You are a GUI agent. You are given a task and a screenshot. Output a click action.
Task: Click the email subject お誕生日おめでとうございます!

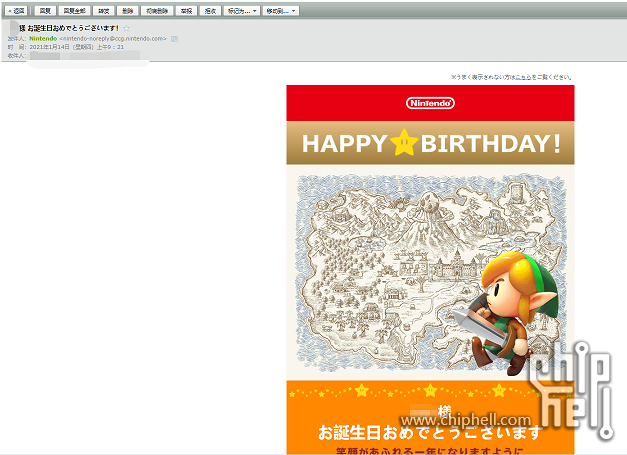click(x=73, y=28)
